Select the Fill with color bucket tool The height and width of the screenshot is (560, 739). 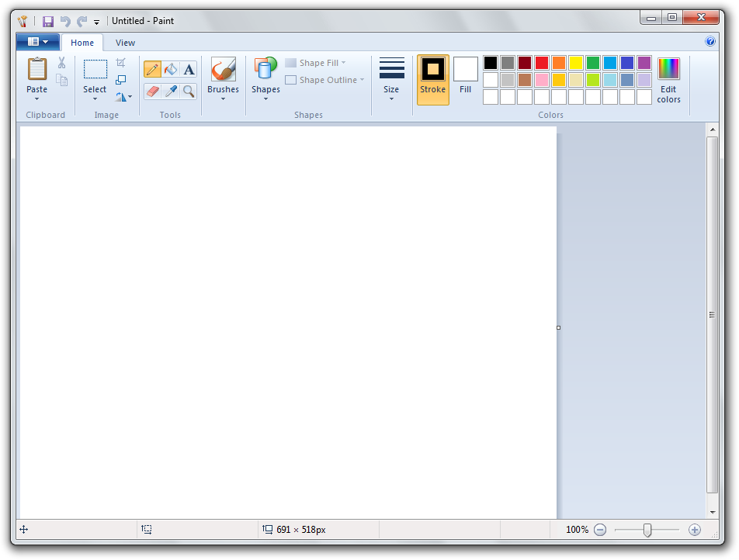click(x=171, y=69)
